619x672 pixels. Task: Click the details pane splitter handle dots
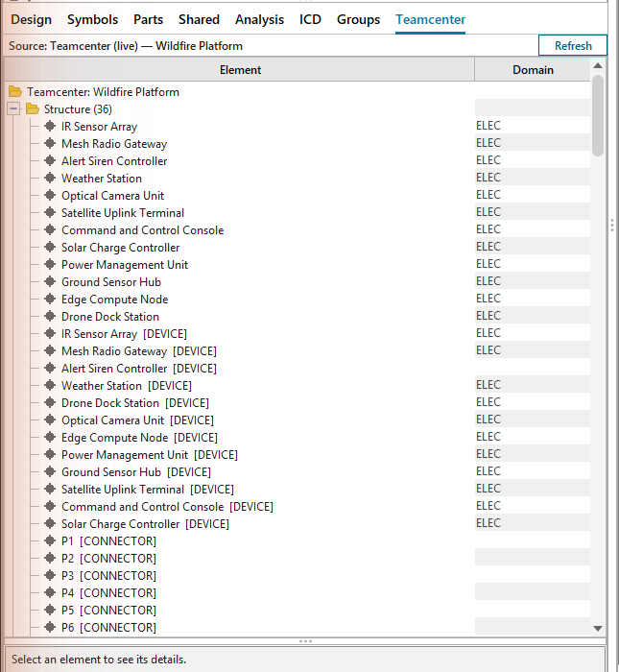tap(305, 641)
